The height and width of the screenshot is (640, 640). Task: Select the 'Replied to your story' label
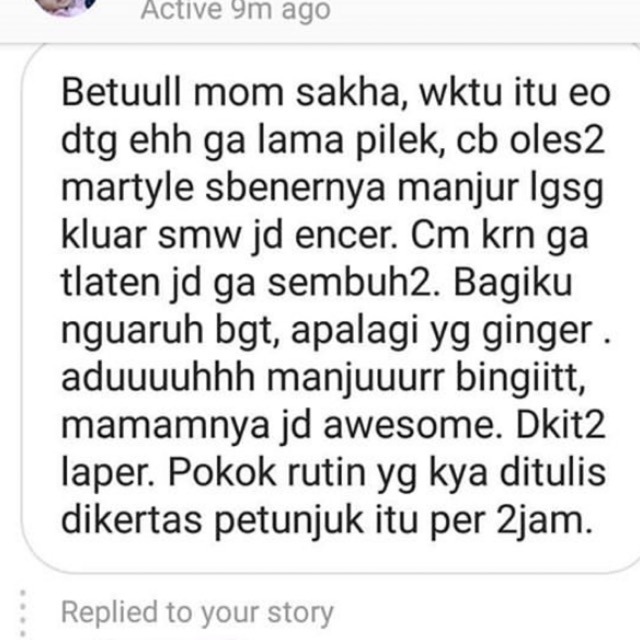point(197,613)
